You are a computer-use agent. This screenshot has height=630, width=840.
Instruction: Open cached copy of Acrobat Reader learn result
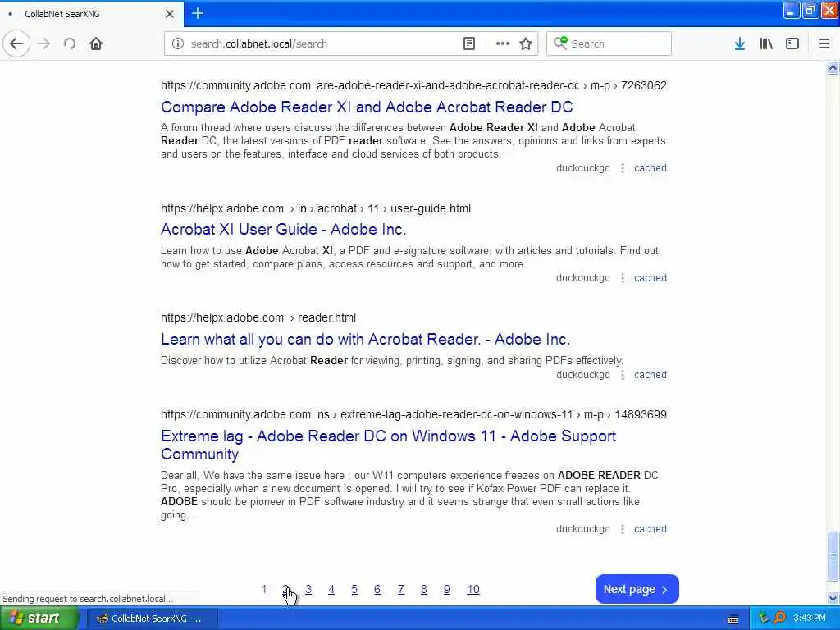pos(651,375)
